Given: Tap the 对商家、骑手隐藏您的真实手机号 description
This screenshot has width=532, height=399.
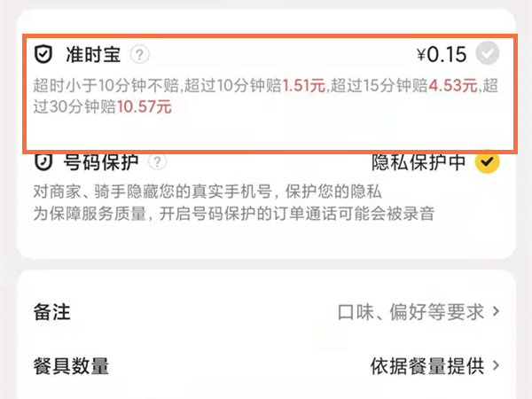Looking at the screenshot, I should (x=153, y=192).
